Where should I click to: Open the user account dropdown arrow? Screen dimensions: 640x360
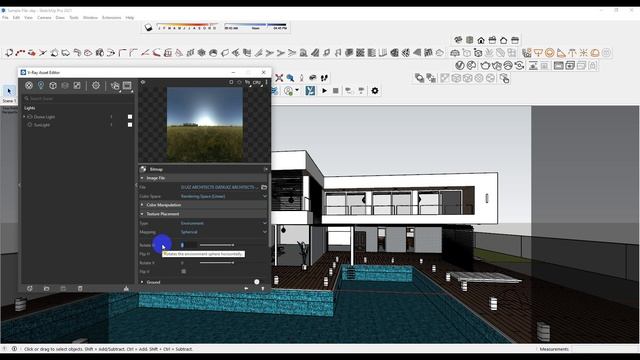(297, 90)
